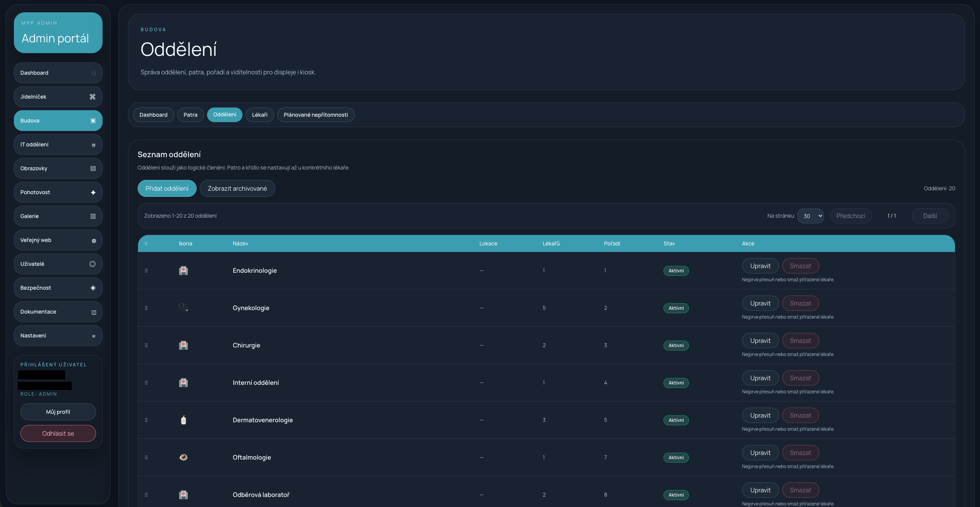980x507 pixels.
Task: Click the Gynekologie stethoscope icon
Action: (x=184, y=308)
